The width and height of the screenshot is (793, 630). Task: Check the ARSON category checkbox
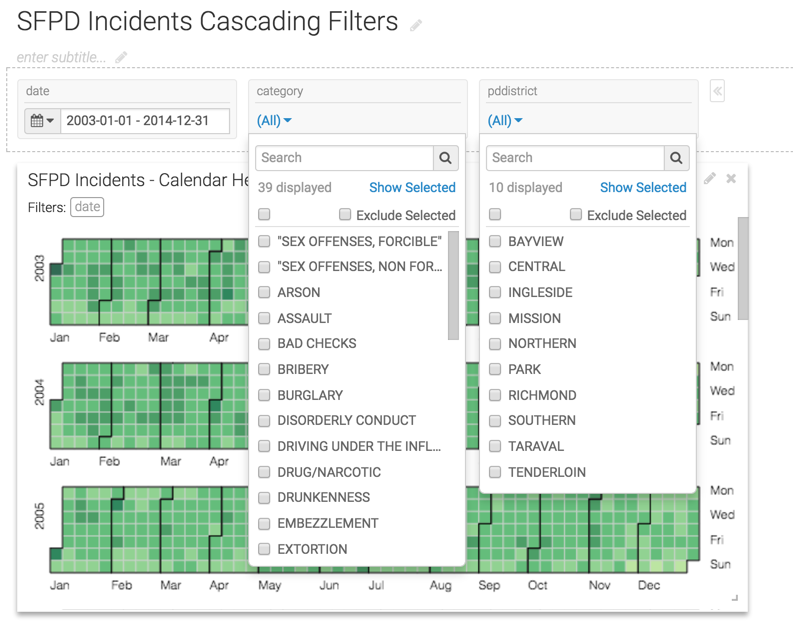(x=264, y=293)
